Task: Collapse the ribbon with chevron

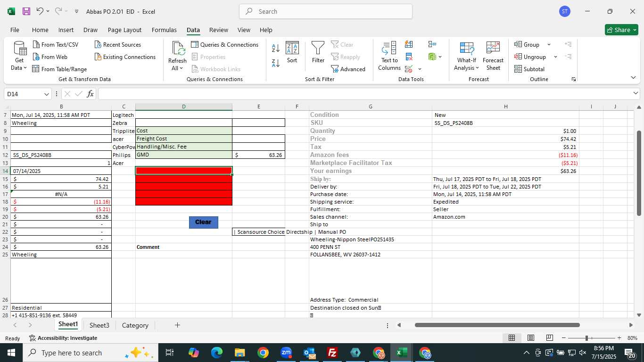Action: tap(633, 77)
